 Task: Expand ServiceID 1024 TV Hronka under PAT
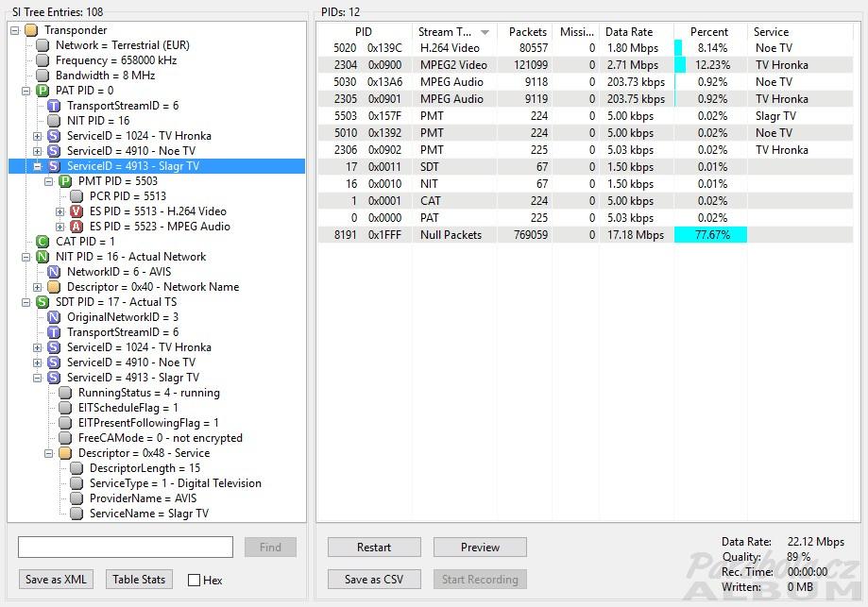pyautogui.click(x=38, y=136)
